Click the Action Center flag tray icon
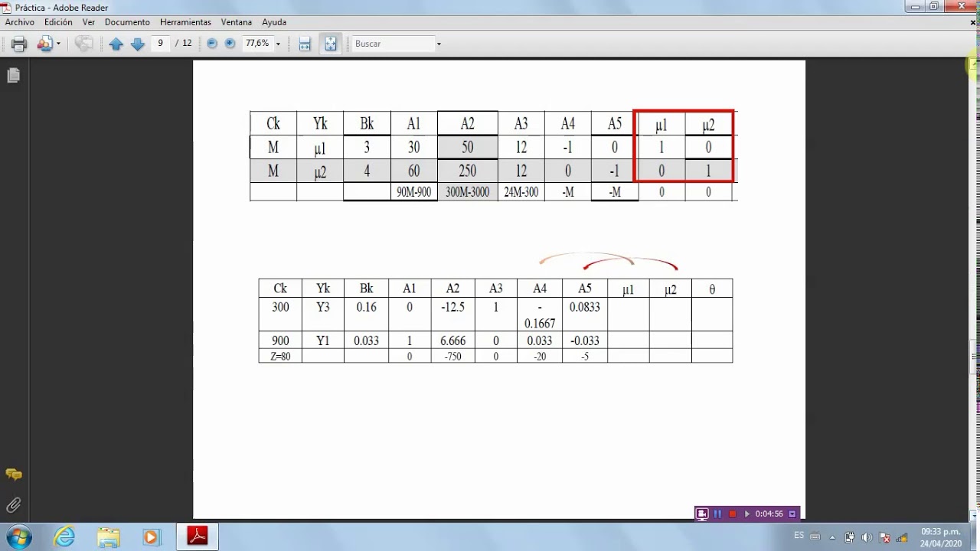This screenshot has width=980, height=551. 884,537
